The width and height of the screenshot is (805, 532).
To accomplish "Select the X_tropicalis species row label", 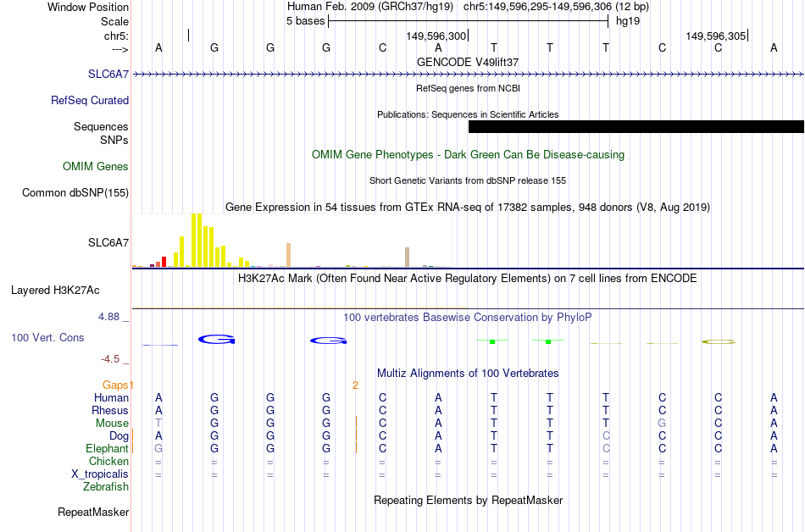I will click(x=100, y=474).
